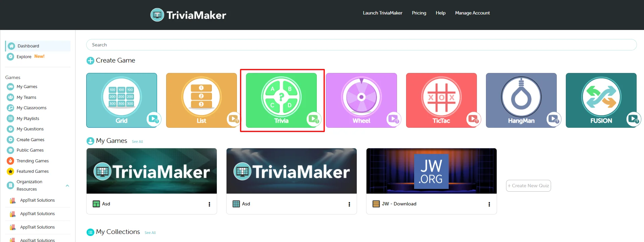Create a TicTac game
644x242 pixels.
click(441, 100)
